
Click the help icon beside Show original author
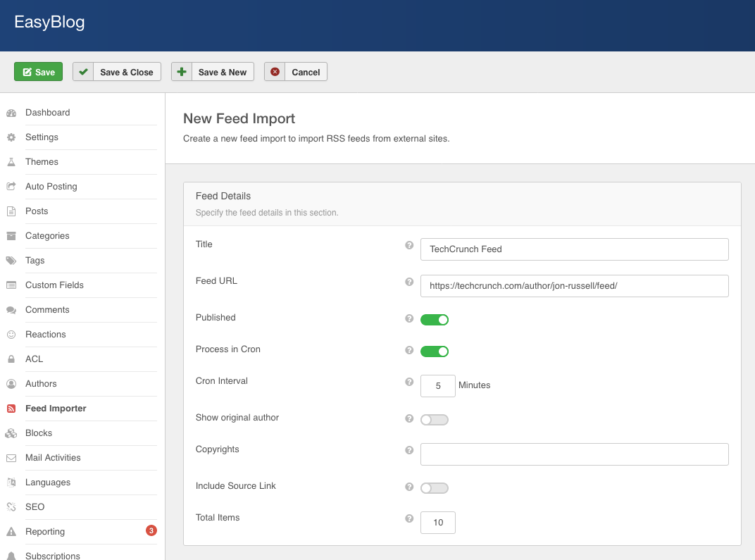pos(409,418)
